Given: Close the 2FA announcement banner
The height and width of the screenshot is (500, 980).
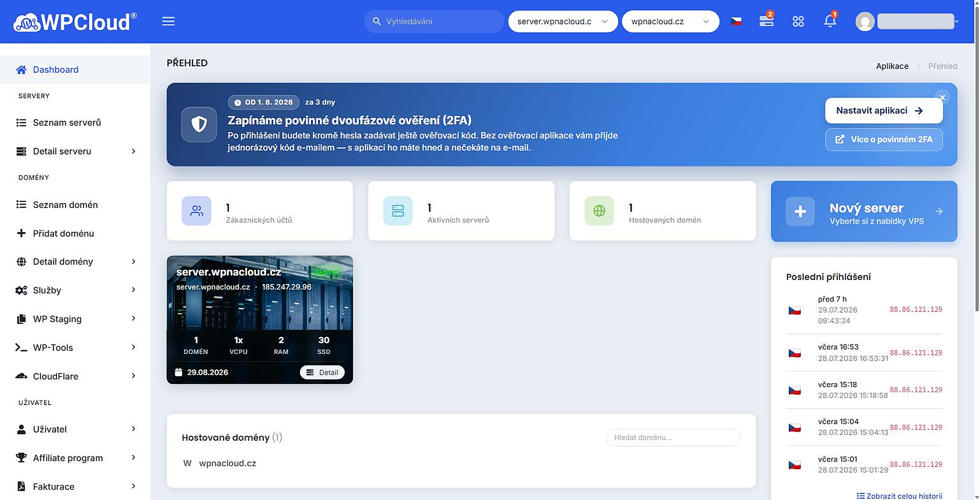Looking at the screenshot, I should coord(942,97).
